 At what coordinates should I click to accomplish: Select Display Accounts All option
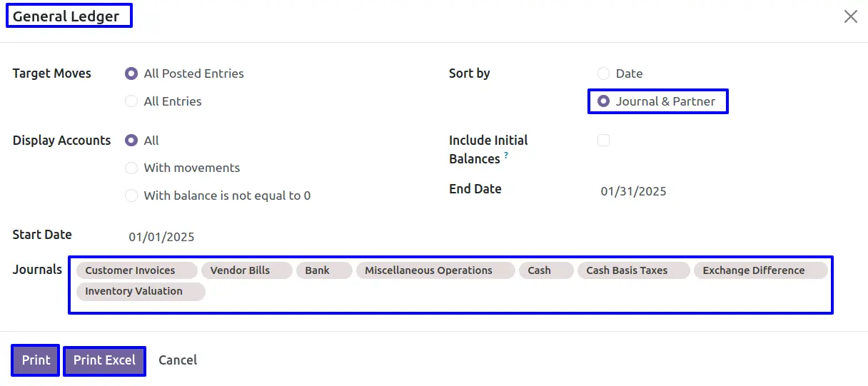coord(131,141)
